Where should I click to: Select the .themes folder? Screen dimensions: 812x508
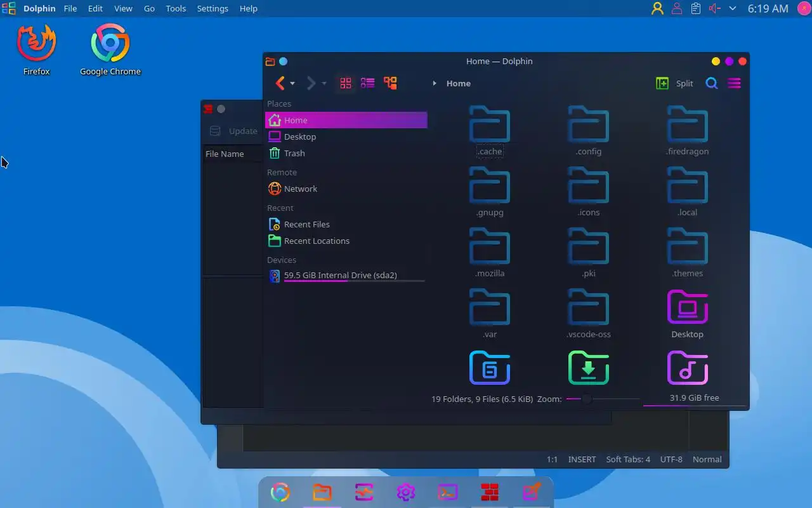point(688,253)
